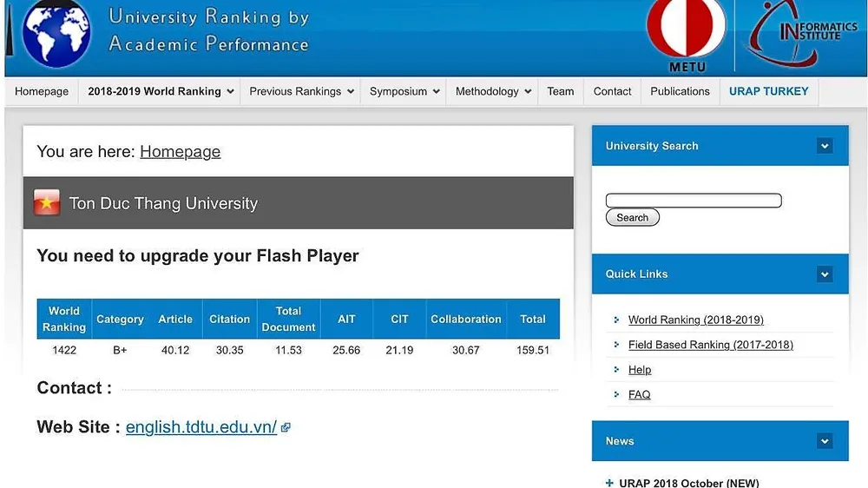
Task: Click external link icon beside website URL
Action: 286,427
